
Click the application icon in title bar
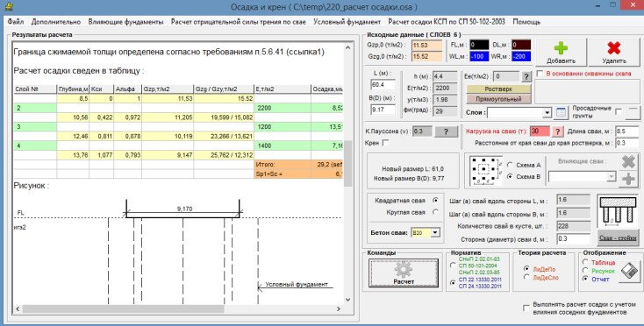[x=8, y=6]
